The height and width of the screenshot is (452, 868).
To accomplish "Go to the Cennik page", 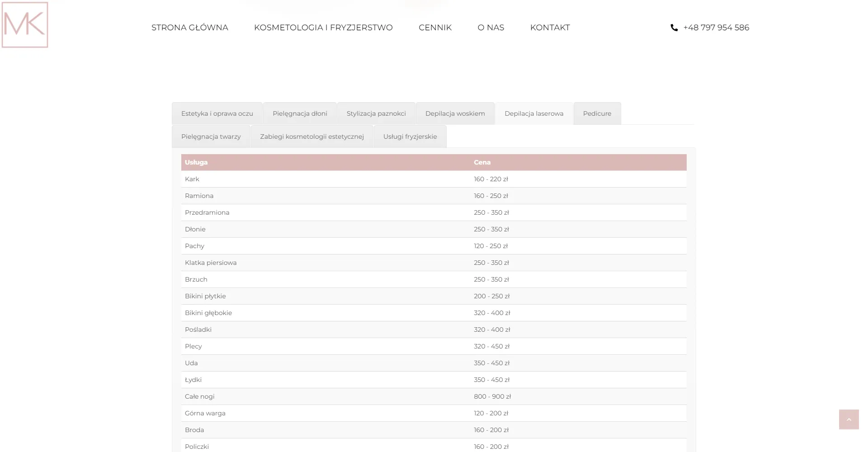I will click(435, 28).
